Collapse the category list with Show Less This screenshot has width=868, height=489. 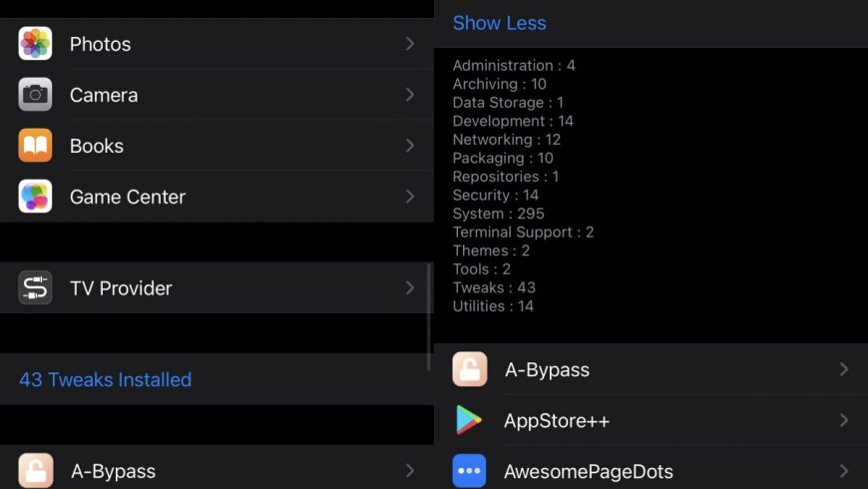499,23
